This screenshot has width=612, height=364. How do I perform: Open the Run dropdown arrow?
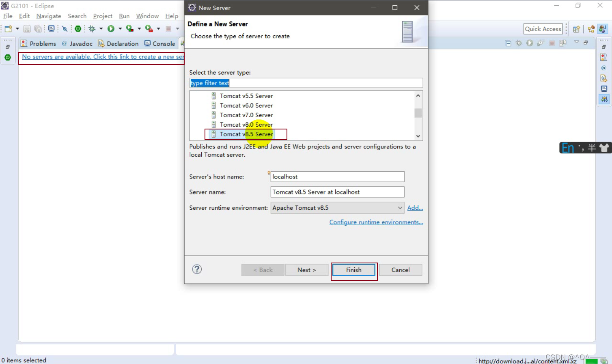coord(120,29)
